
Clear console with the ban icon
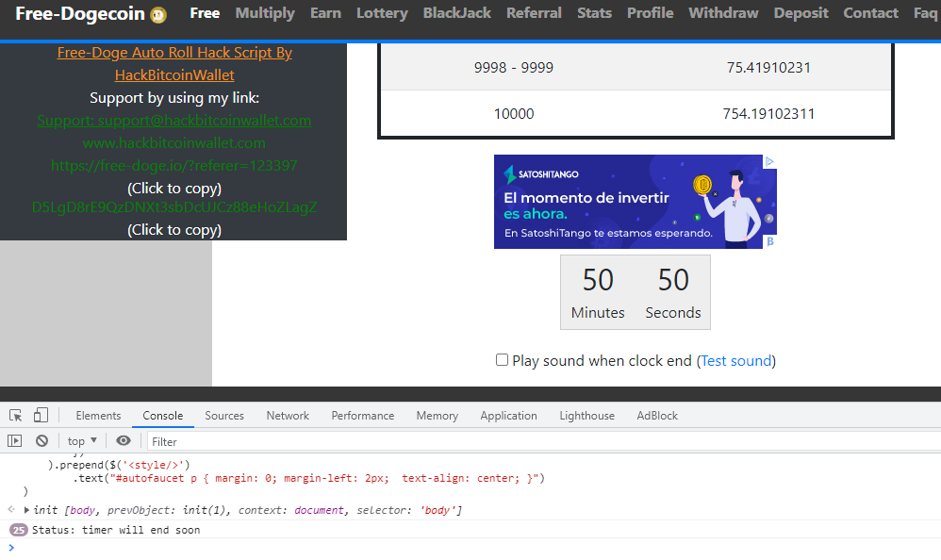[41, 441]
